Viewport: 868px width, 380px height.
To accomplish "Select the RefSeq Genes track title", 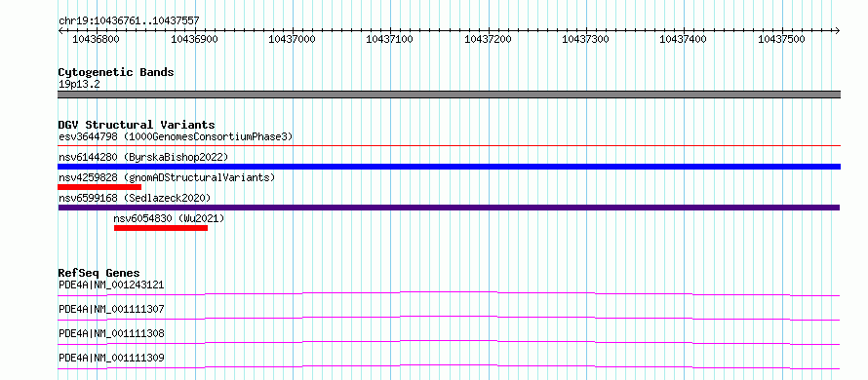I will point(99,273).
